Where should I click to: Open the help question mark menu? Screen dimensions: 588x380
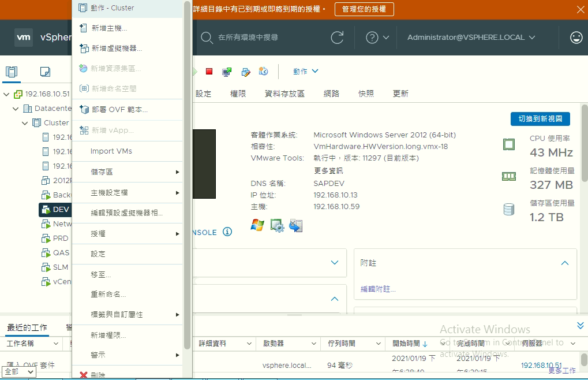point(377,38)
